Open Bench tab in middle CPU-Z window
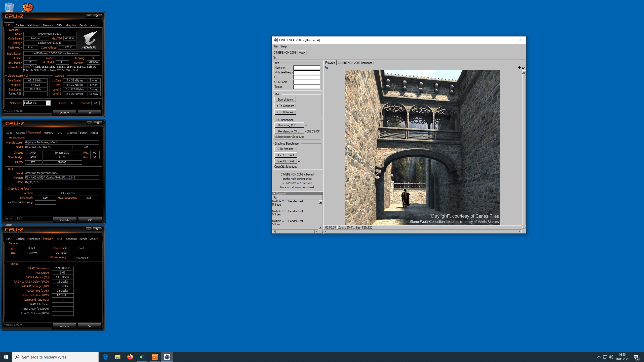The image size is (644, 362). coord(84,133)
